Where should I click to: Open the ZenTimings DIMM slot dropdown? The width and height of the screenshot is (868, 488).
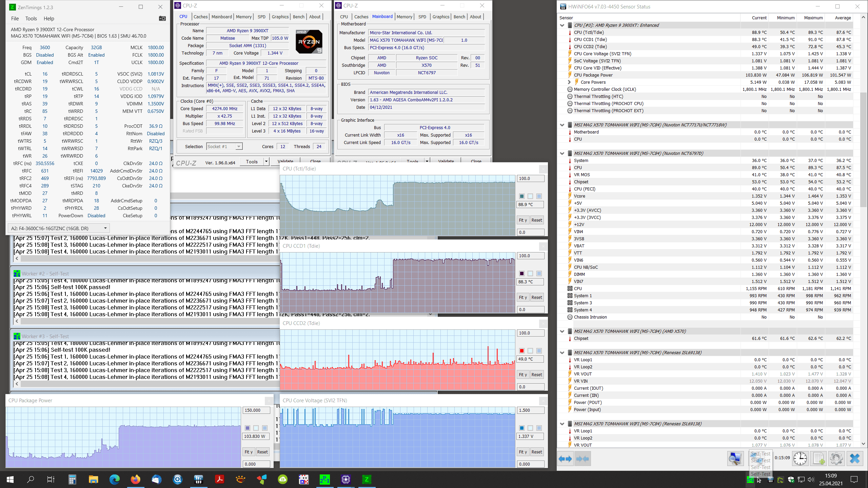click(59, 228)
